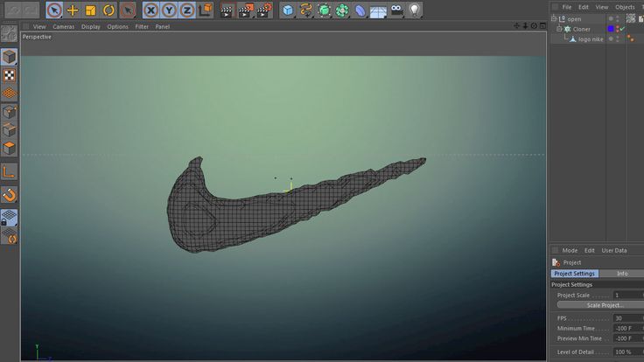The width and height of the screenshot is (644, 362).
Task: Open the Light object icon
Action: [415, 10]
